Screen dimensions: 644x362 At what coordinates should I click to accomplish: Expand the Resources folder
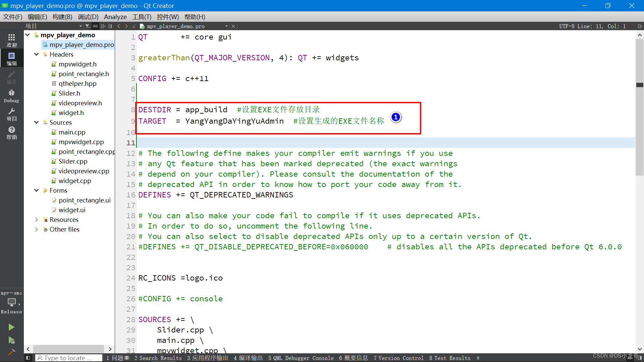point(36,220)
